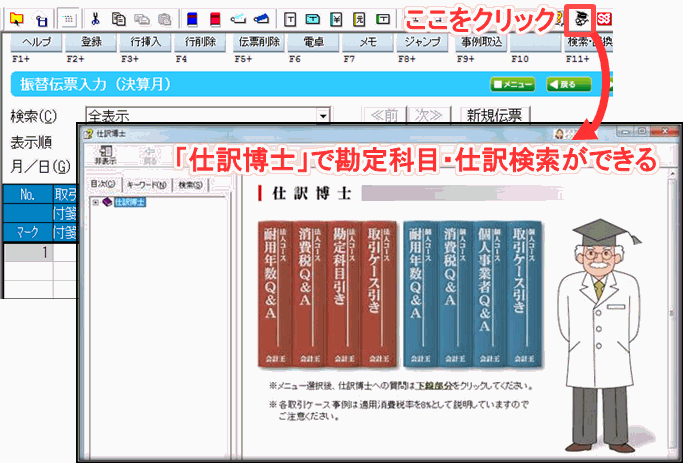Click the ¥ box toolbar icon
Viewport: 683px width, 463px height.
336,19
